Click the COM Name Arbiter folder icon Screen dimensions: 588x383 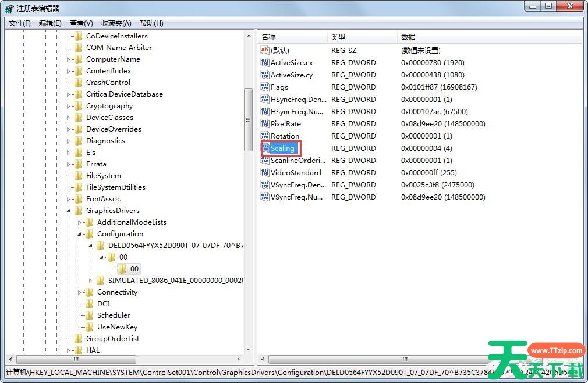click(x=79, y=48)
